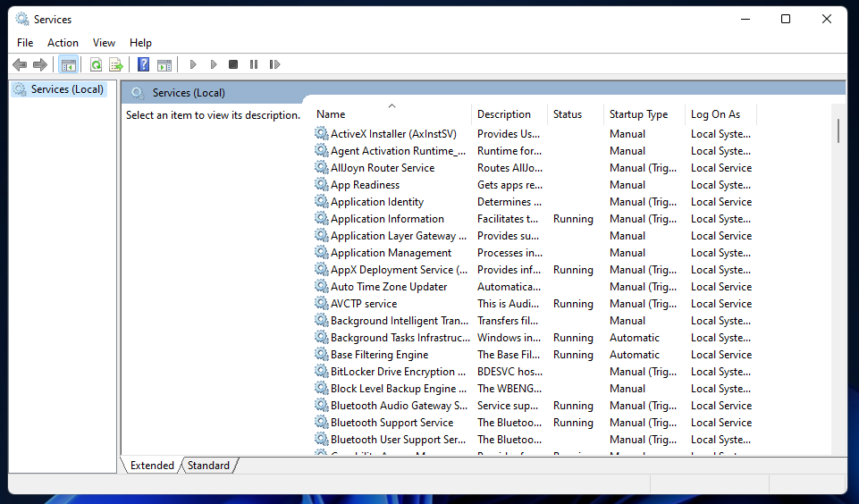Select Bluetooth Audio Gateway Service row
Screen dimensions: 859x504
[x=534, y=406]
